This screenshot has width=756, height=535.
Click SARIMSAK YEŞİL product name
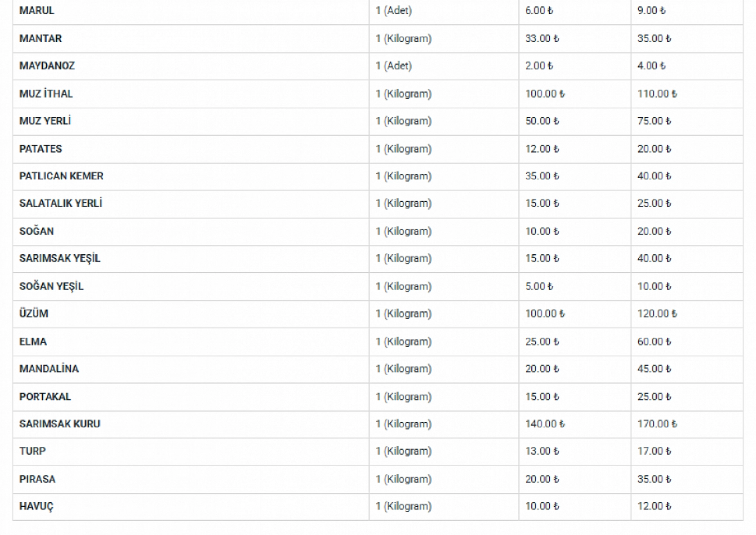click(x=60, y=259)
